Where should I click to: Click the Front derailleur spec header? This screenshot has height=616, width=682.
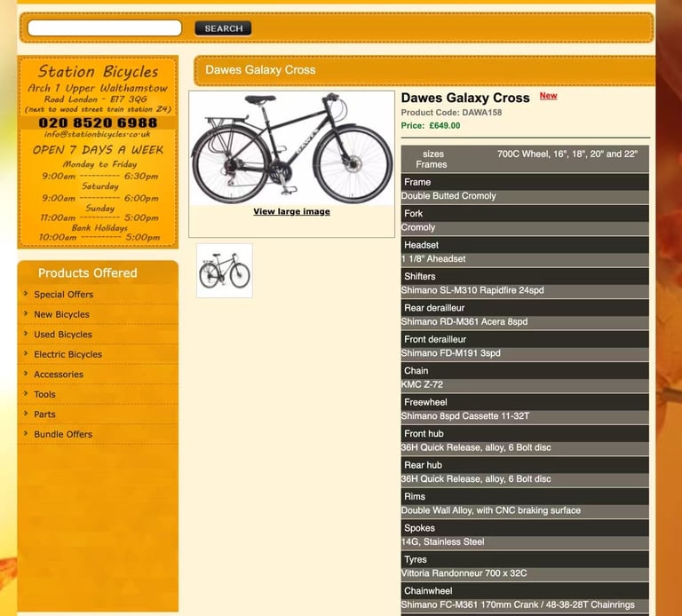pyautogui.click(x=525, y=339)
